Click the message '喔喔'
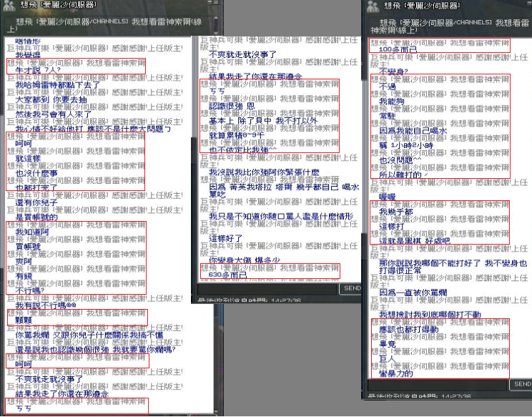The image size is (532, 417). 388,197
